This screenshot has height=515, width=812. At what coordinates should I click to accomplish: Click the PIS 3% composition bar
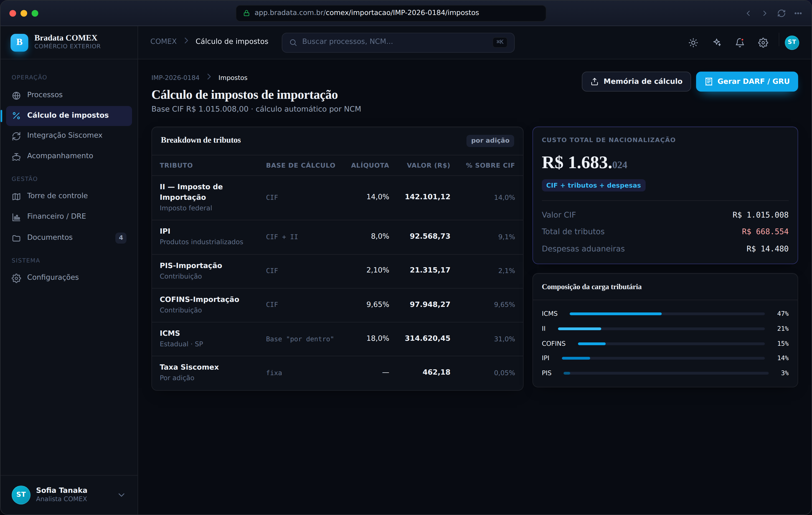(666, 373)
